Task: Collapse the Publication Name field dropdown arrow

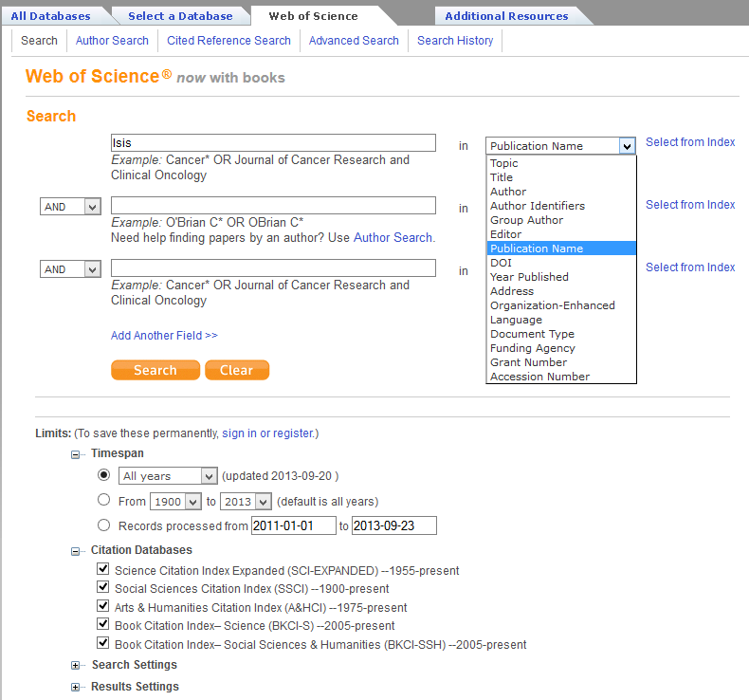Action: (628, 146)
